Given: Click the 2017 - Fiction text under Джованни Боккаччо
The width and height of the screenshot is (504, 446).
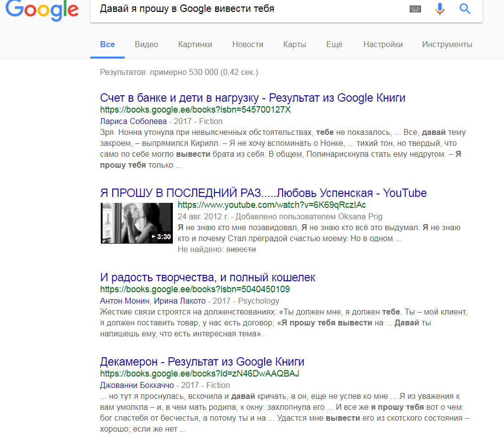Looking at the screenshot, I should click(x=206, y=385).
